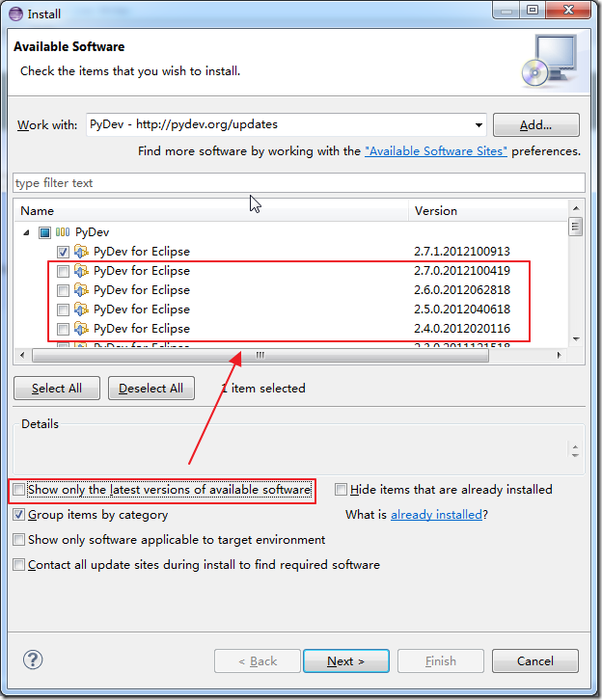Click the Name column header
This screenshot has height=700, width=602.
point(211,211)
